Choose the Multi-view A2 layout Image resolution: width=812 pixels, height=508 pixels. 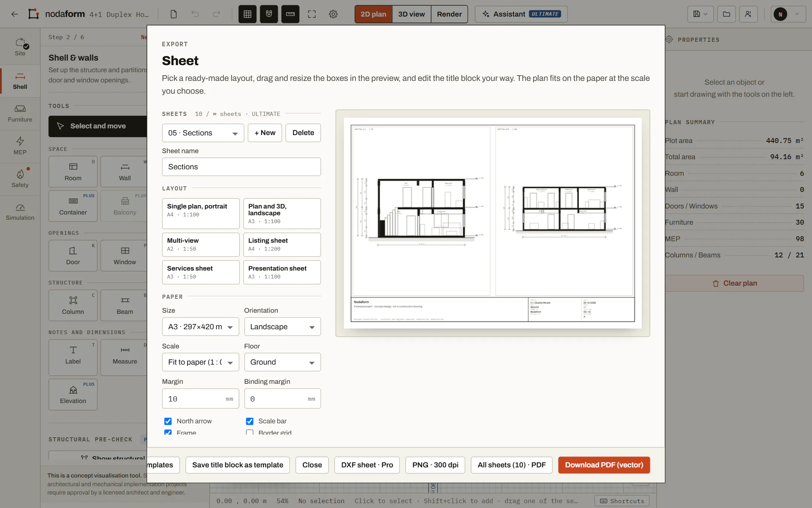click(x=201, y=245)
